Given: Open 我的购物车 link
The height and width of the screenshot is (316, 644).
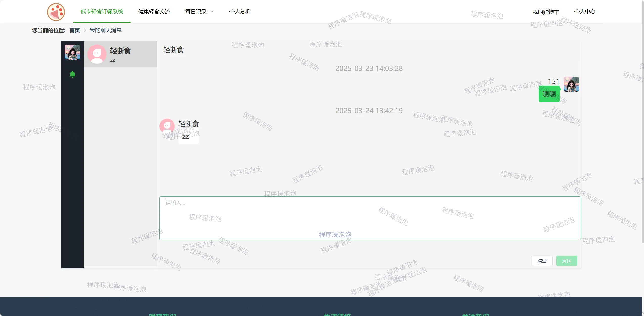Looking at the screenshot, I should click(x=545, y=12).
